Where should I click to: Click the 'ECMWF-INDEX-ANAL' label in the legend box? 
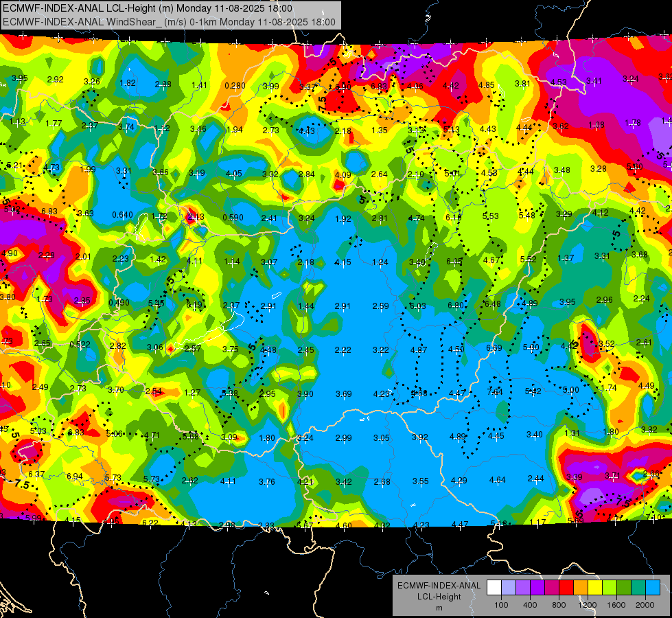(439, 586)
